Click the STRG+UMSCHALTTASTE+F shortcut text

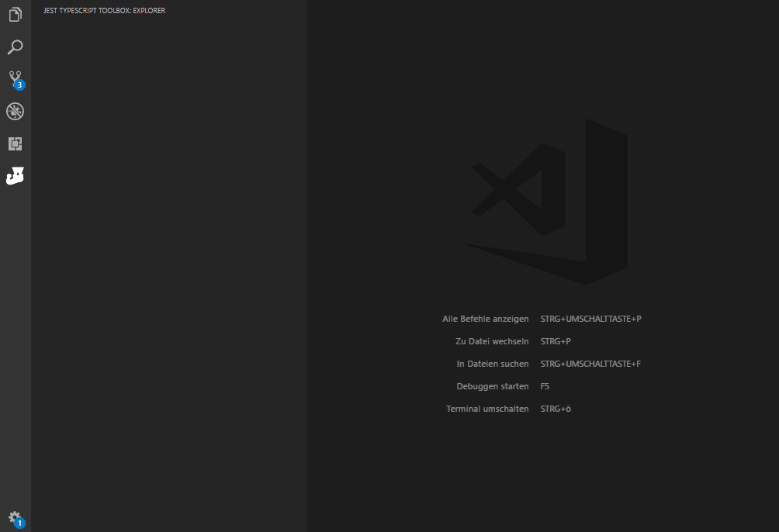pos(590,364)
